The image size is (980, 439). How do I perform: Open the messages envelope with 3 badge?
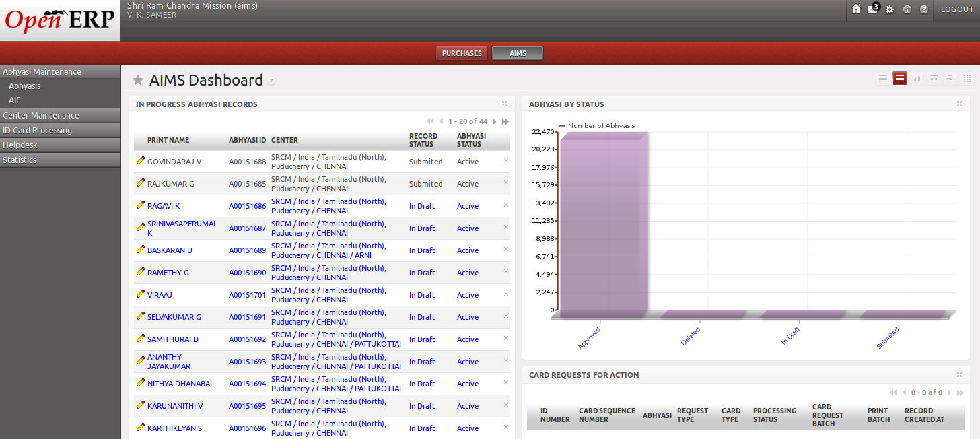pyautogui.click(x=874, y=9)
